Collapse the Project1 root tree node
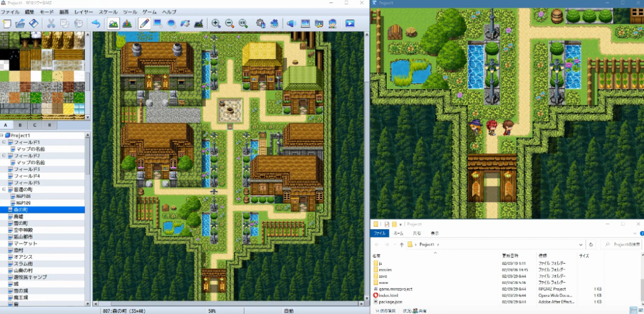The height and width of the screenshot is (314, 644). pos(3,135)
